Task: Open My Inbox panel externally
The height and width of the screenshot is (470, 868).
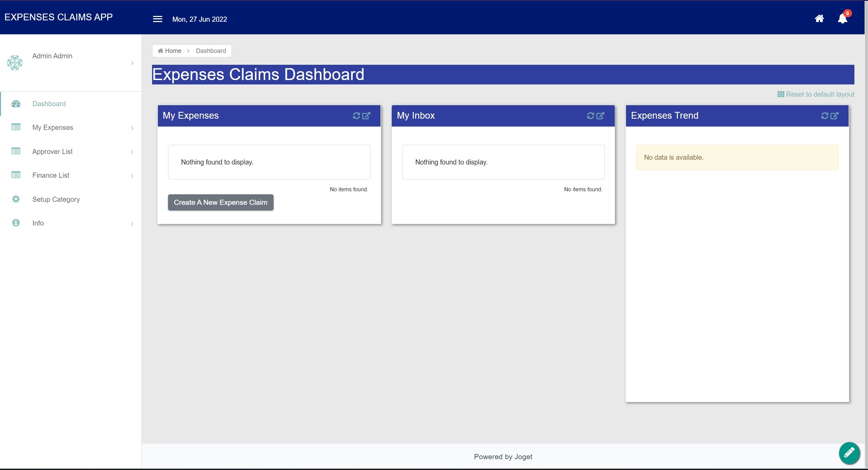Action: click(601, 116)
